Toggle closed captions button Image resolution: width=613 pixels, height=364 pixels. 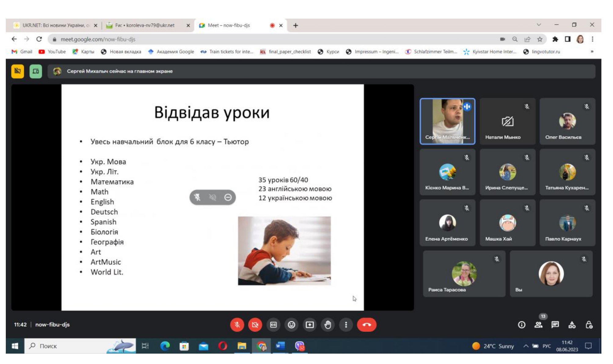click(273, 325)
